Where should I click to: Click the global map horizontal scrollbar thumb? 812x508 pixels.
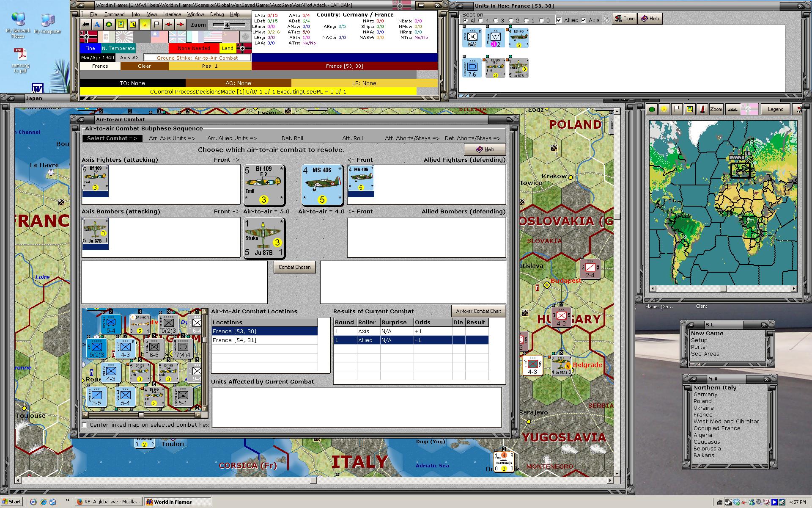click(724, 289)
